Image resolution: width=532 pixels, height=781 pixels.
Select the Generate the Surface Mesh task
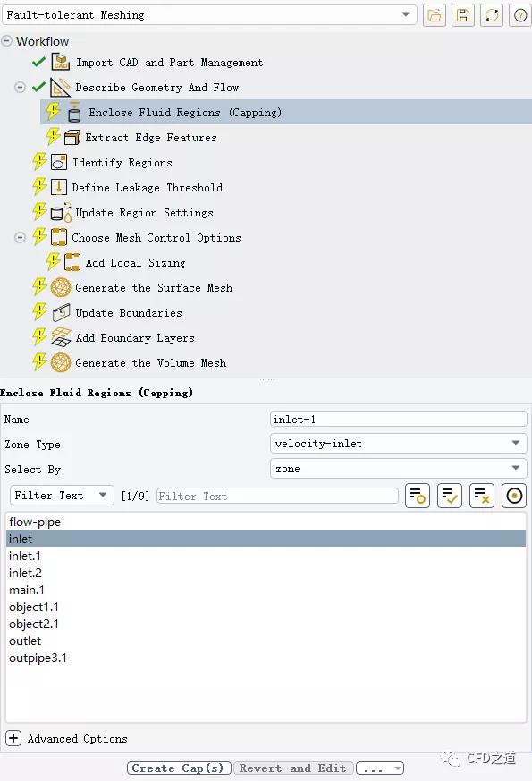(154, 288)
